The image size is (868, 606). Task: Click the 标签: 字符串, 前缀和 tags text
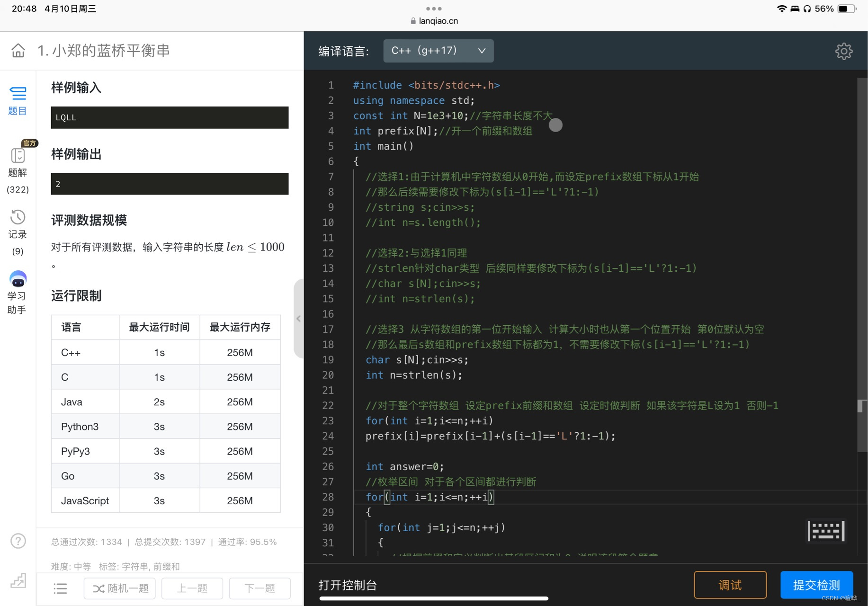pyautogui.click(x=139, y=566)
